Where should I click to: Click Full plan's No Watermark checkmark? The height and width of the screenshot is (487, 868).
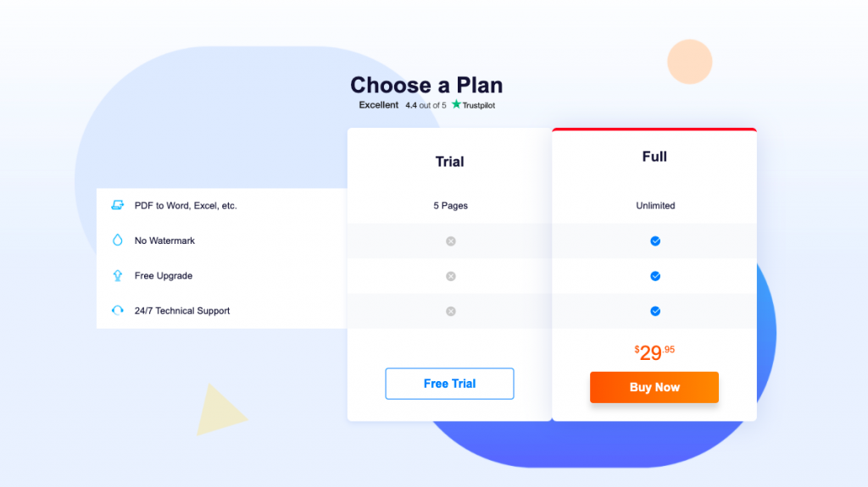(x=655, y=241)
